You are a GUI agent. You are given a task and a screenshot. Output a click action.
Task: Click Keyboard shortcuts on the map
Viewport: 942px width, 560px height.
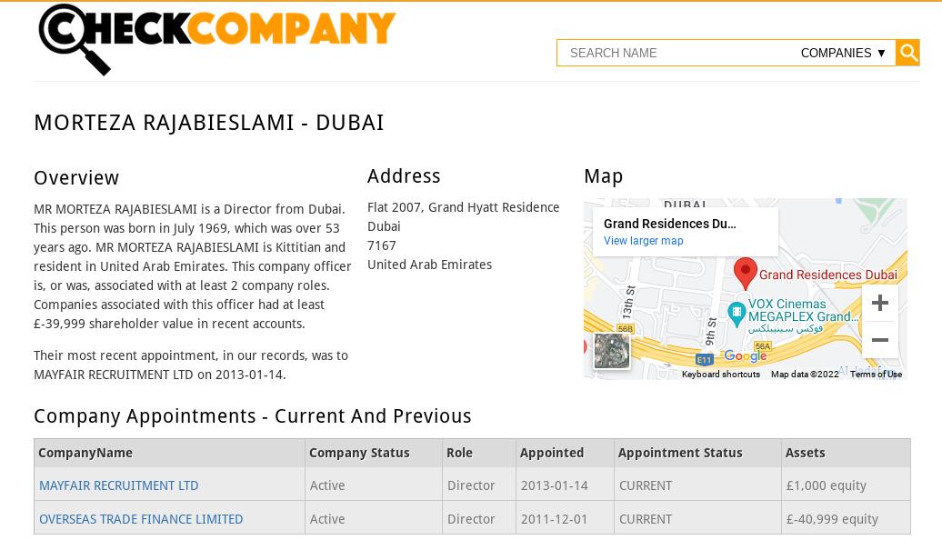pos(721,375)
